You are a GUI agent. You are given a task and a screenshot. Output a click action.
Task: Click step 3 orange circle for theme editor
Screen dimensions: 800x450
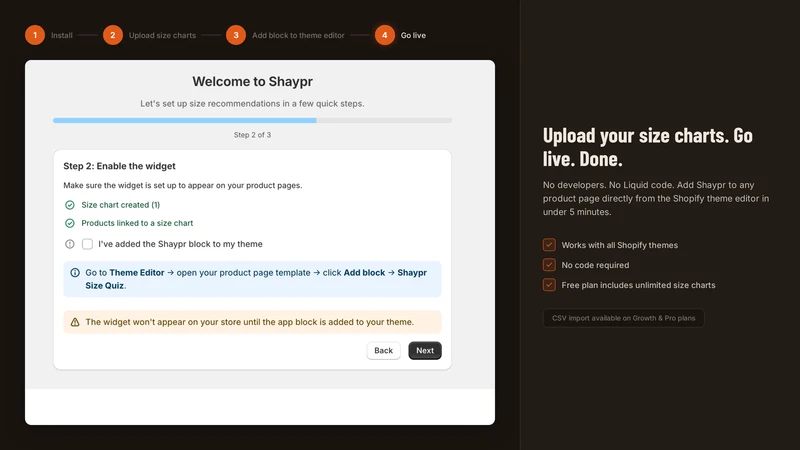(236, 35)
